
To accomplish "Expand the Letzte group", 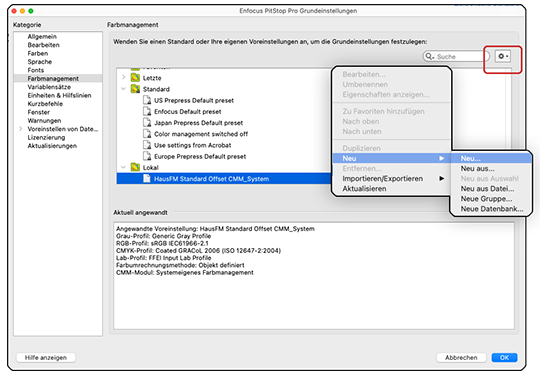I will pos(124,77).
